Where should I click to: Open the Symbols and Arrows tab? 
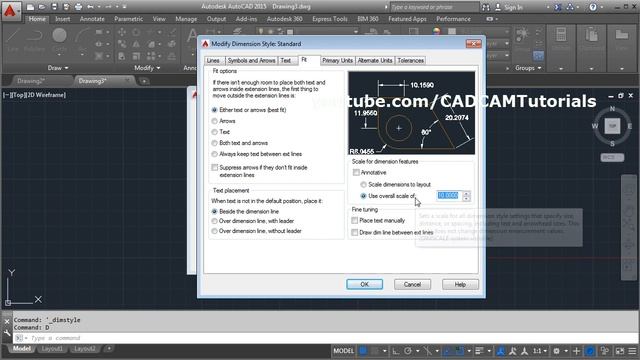tap(251, 60)
